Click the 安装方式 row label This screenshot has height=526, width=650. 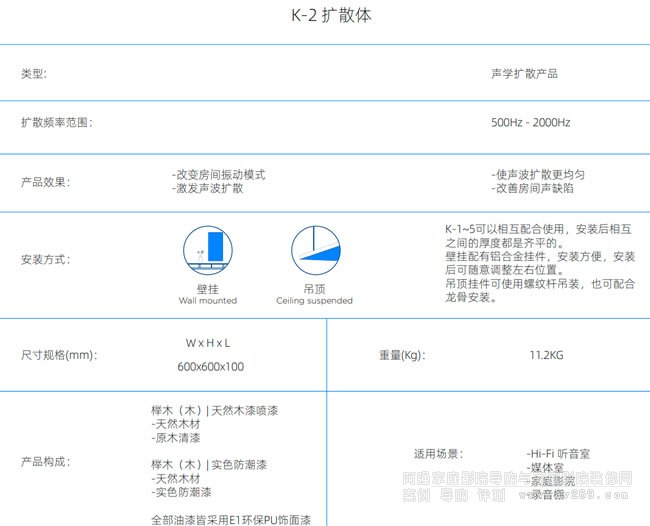(x=46, y=260)
